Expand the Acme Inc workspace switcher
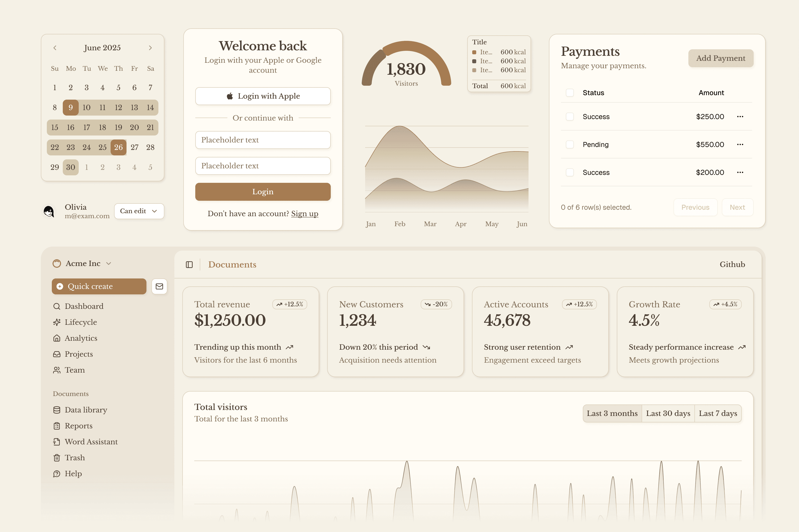 point(82,264)
